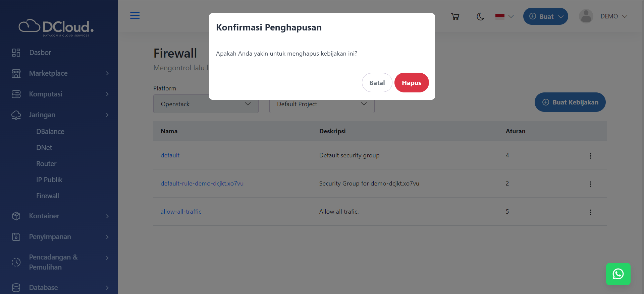Image resolution: width=644 pixels, height=294 pixels.
Task: Open actions menu for default policy
Action: click(x=590, y=156)
